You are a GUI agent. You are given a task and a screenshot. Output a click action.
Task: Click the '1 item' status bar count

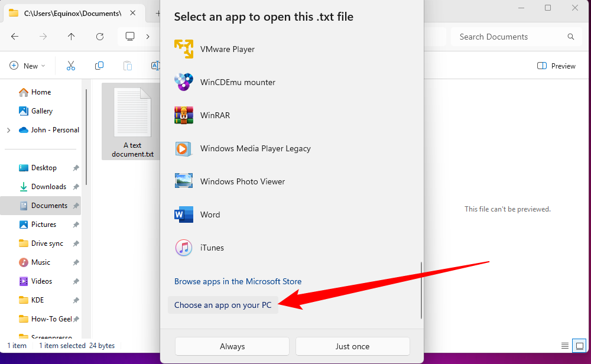coord(17,346)
